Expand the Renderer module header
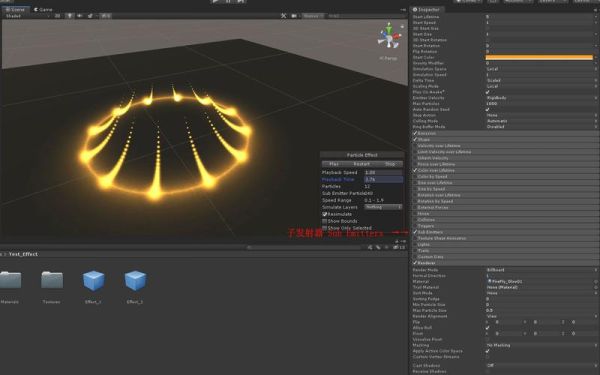 click(505, 263)
